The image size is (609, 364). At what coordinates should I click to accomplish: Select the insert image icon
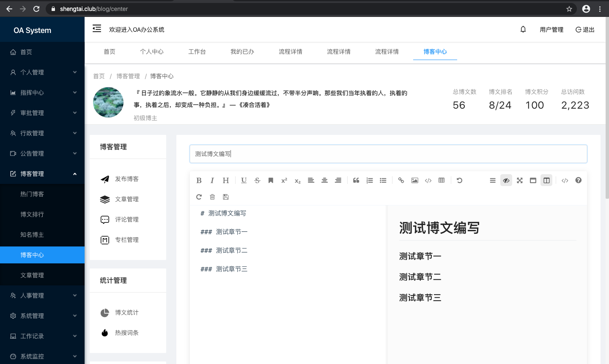(414, 180)
